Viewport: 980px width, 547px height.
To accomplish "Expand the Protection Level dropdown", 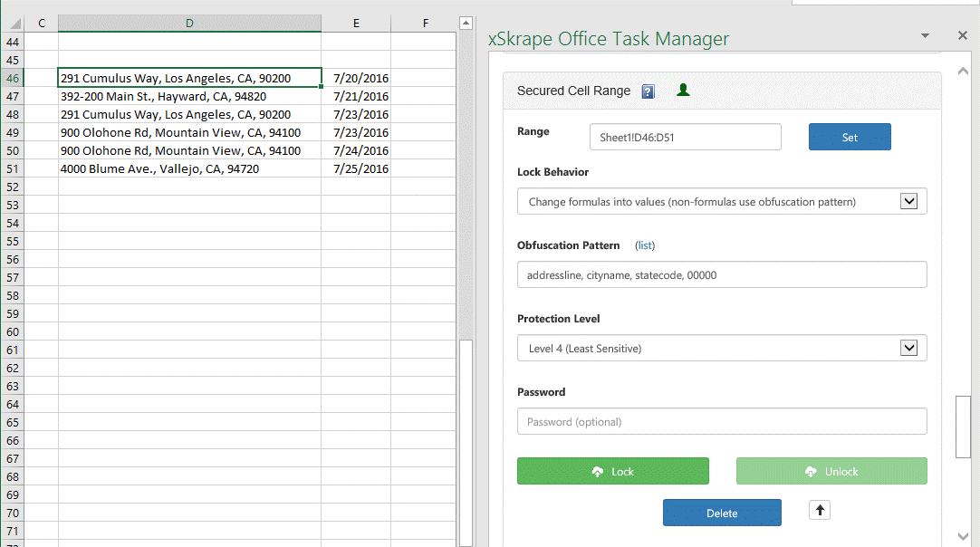I will click(908, 348).
